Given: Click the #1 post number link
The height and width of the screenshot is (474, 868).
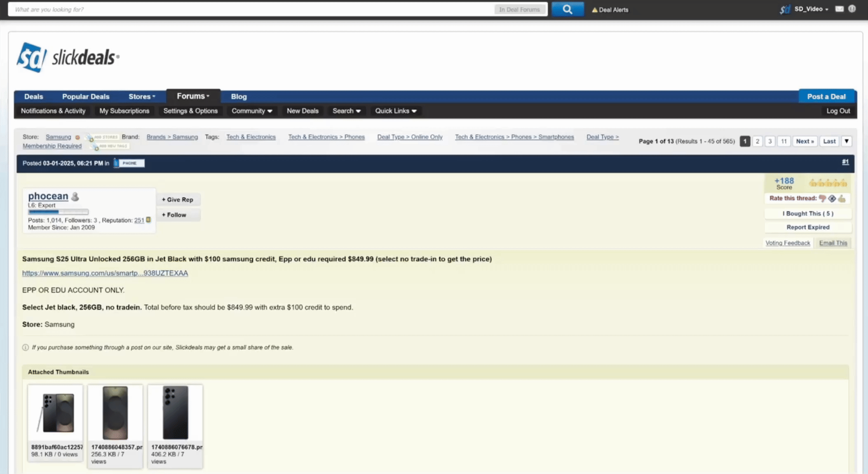Looking at the screenshot, I should (x=845, y=162).
